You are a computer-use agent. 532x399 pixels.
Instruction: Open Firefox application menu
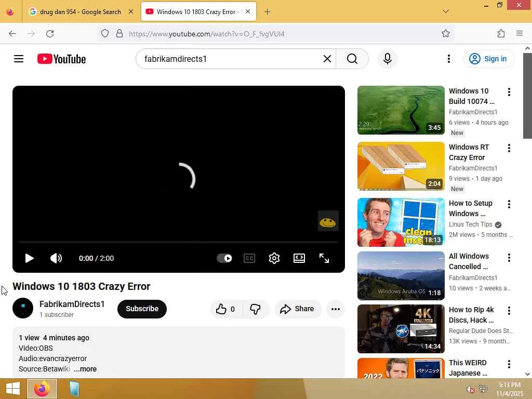pos(519,33)
